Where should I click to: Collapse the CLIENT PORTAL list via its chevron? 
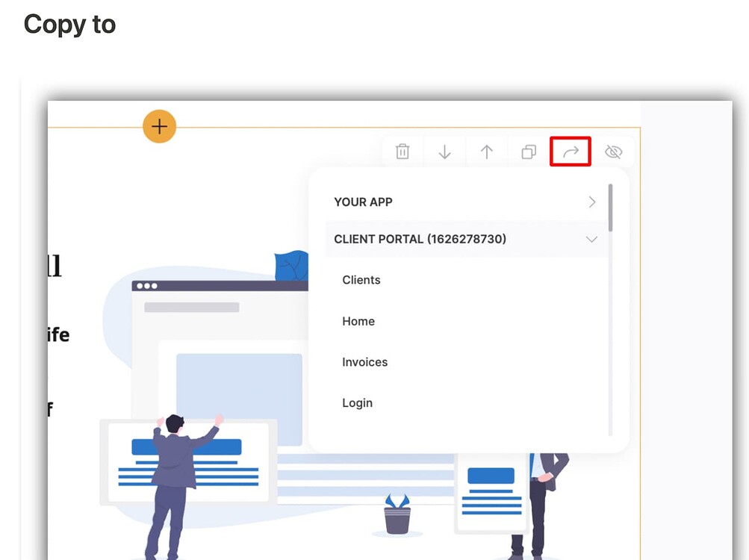[591, 239]
